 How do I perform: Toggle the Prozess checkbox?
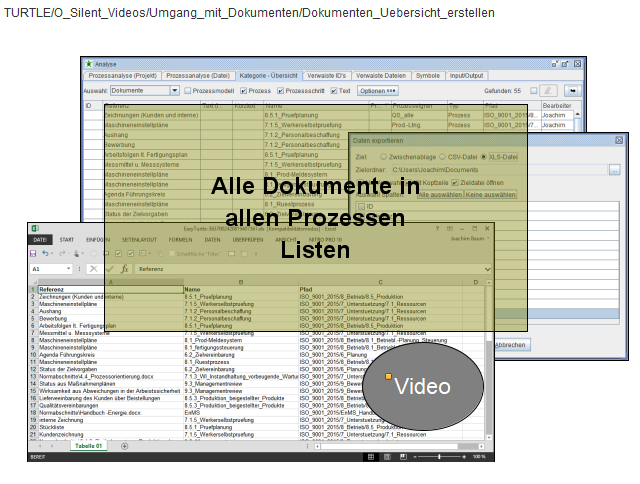[243, 91]
